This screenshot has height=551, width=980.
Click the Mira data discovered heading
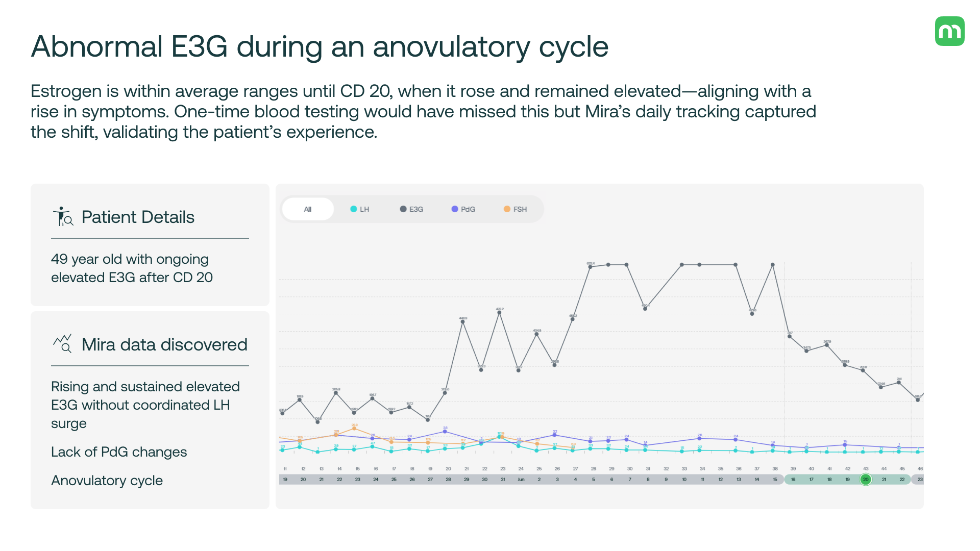[x=164, y=345]
